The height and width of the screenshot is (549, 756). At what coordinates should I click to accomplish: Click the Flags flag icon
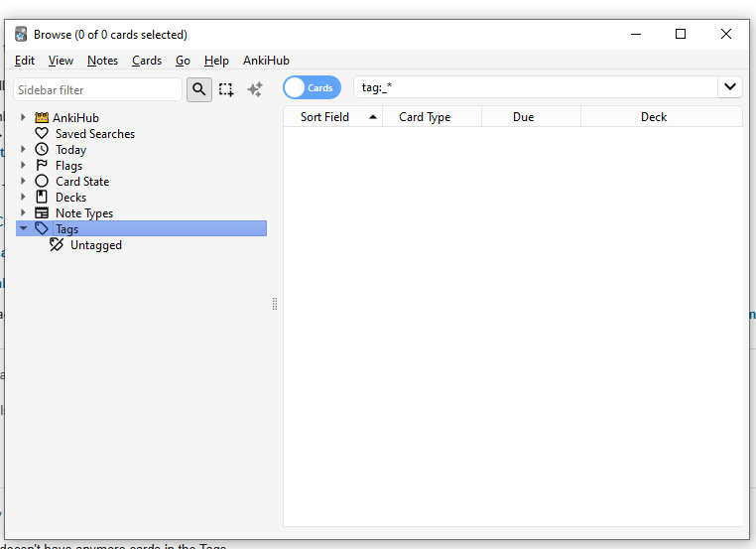point(42,166)
